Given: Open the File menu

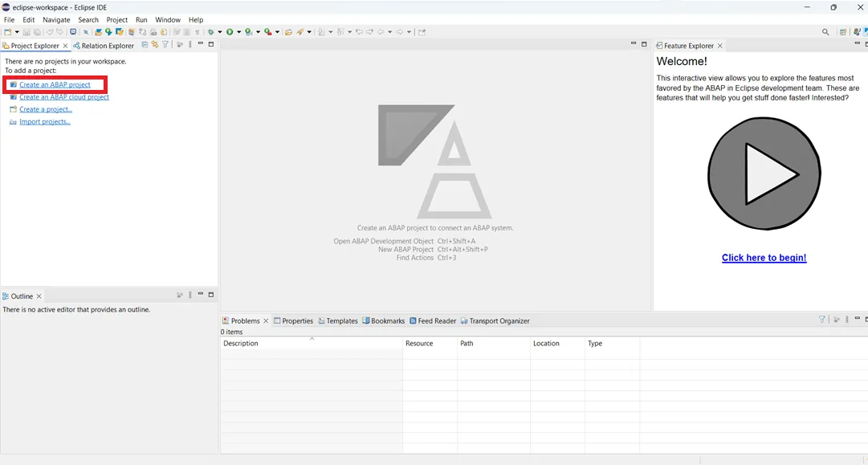Looking at the screenshot, I should pos(10,19).
